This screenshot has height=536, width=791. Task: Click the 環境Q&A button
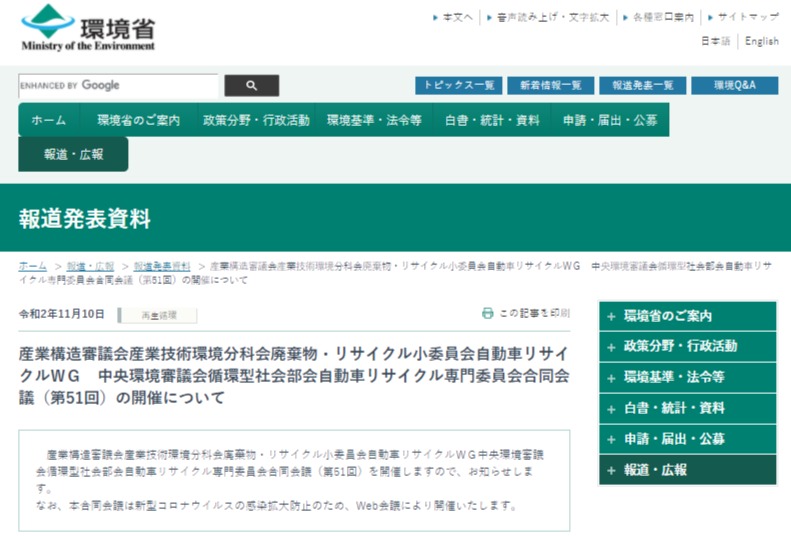tap(735, 85)
